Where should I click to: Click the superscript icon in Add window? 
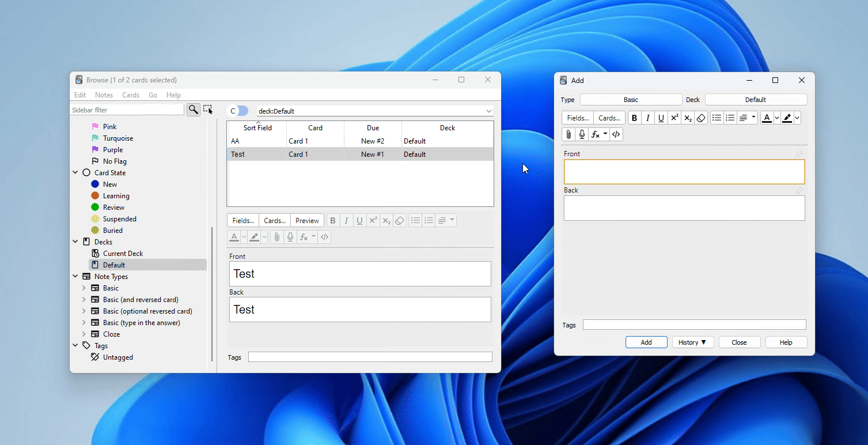pos(674,118)
